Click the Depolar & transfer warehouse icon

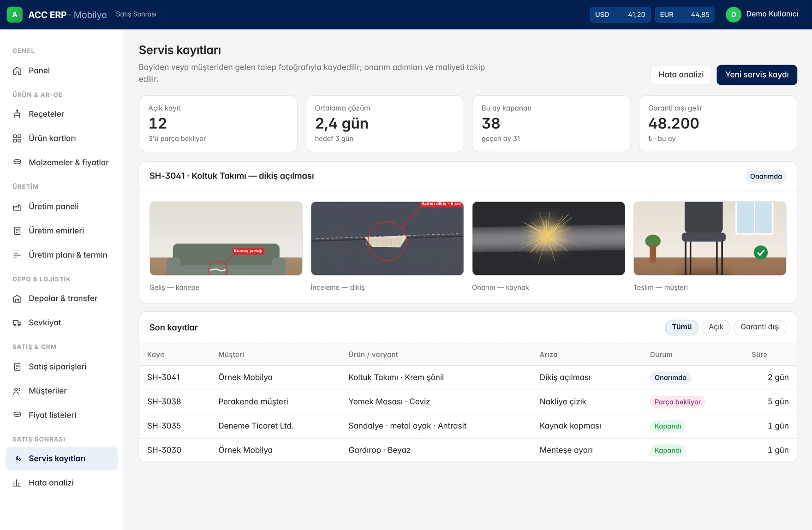(x=17, y=298)
